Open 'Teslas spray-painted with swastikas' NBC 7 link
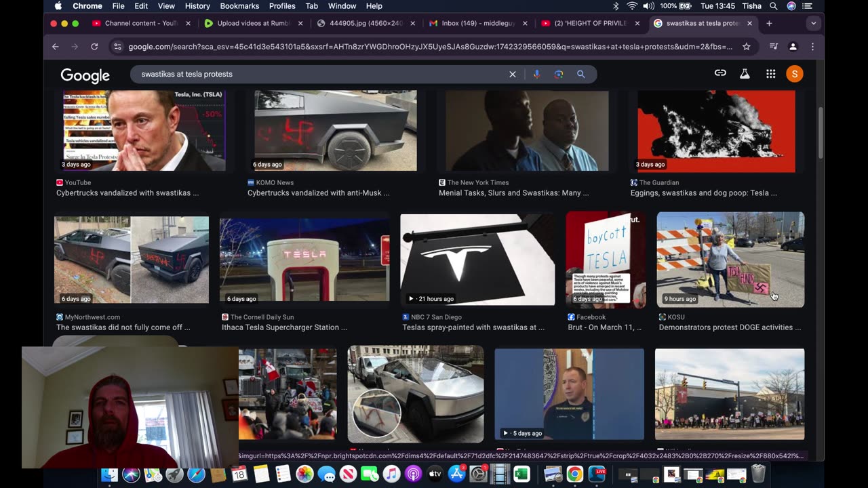This screenshot has width=868, height=488. tap(473, 327)
